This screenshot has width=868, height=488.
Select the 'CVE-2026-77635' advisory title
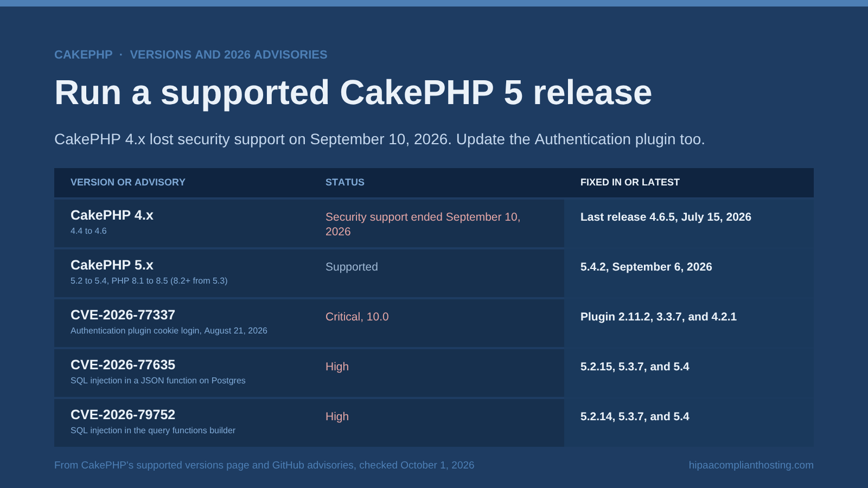pyautogui.click(x=123, y=365)
